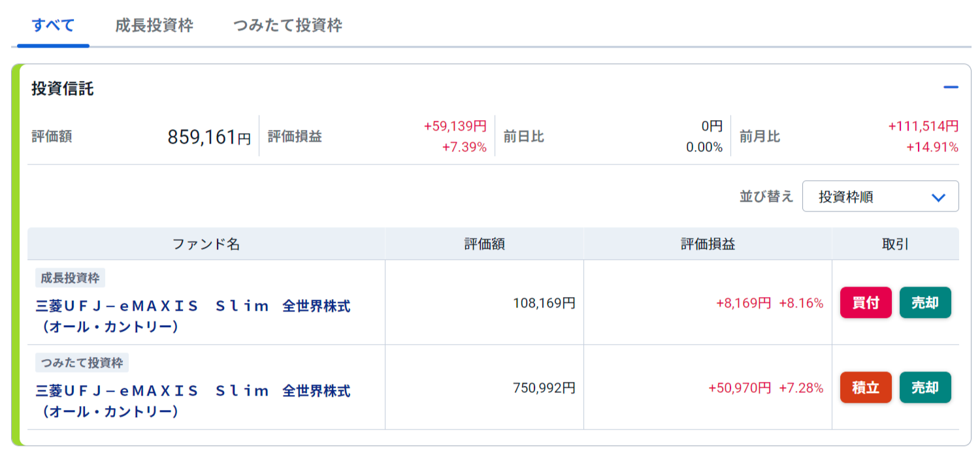
Task: Click the 投資信託 section title
Action: (x=63, y=89)
